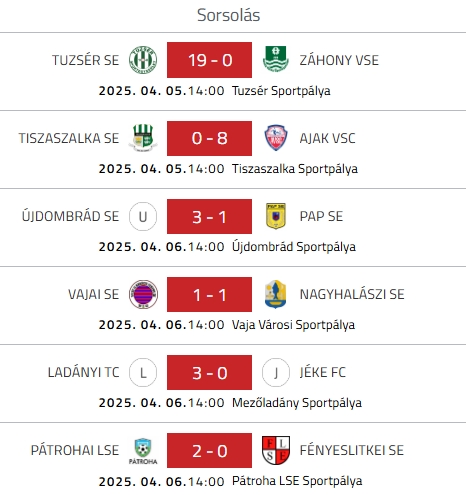Screen dimensions: 468x495
Task: Open the 0 - 8 score box
Action: [209, 138]
